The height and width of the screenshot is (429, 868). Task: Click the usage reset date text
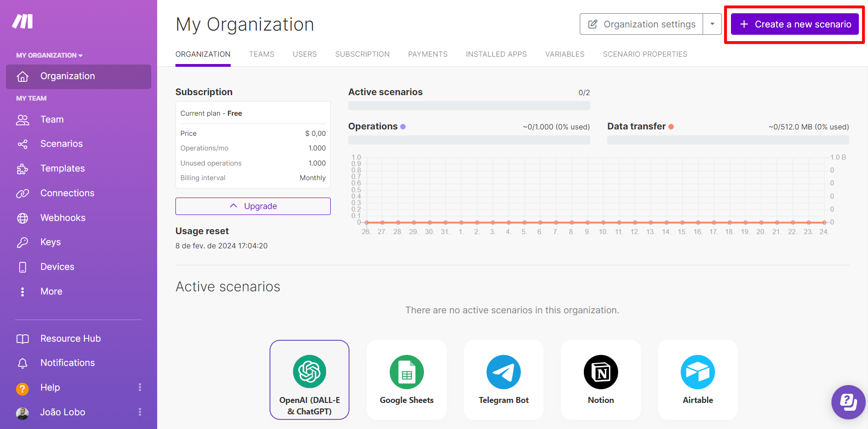pos(222,246)
